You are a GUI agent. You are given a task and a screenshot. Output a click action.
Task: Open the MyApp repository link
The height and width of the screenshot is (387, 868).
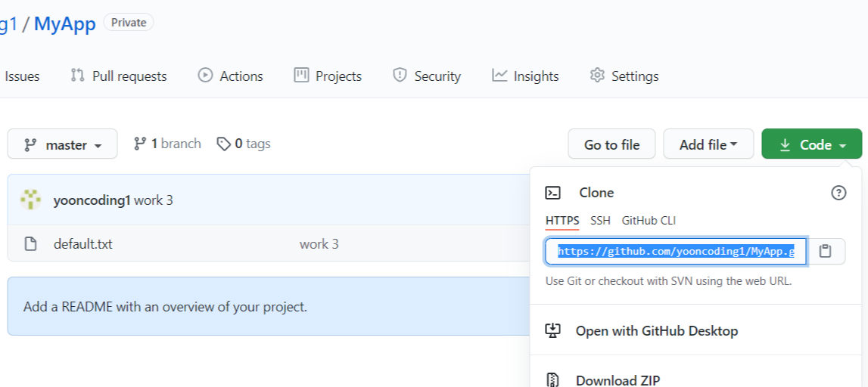click(x=65, y=23)
